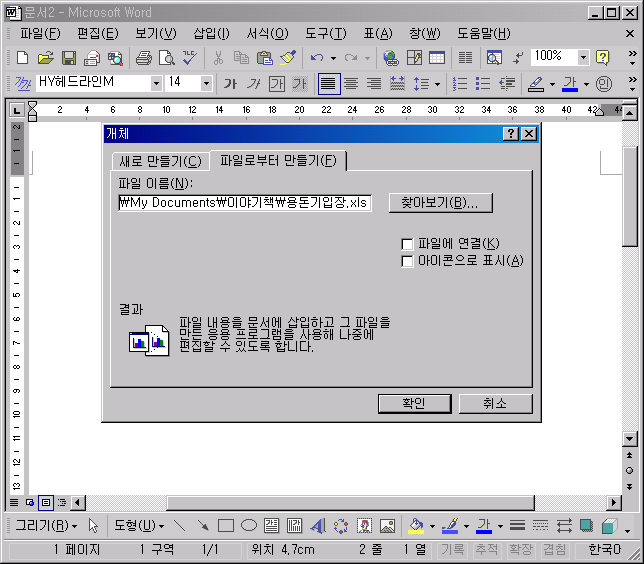Insert hyperlink globe icon

click(x=390, y=58)
